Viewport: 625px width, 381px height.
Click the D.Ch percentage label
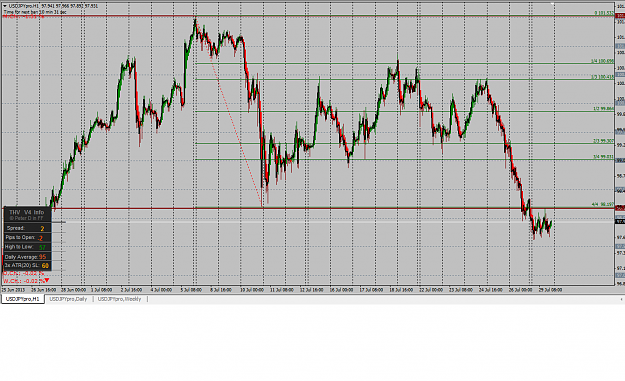click(24, 273)
